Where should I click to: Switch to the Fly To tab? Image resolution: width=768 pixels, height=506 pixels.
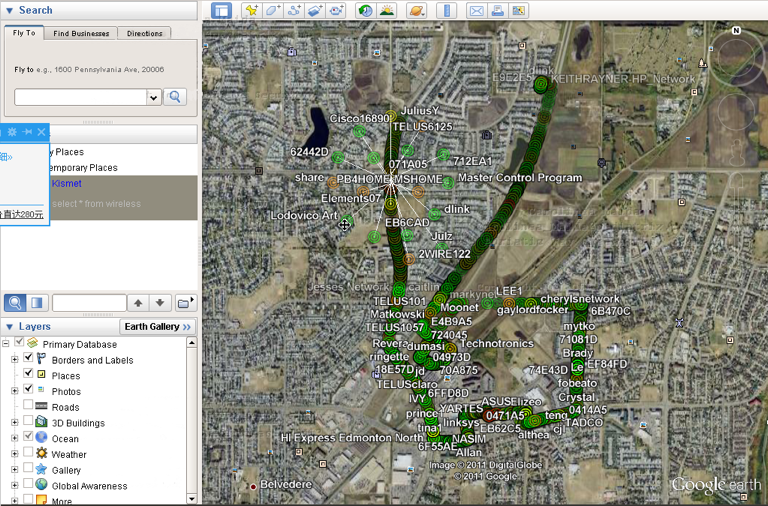pyautogui.click(x=24, y=33)
